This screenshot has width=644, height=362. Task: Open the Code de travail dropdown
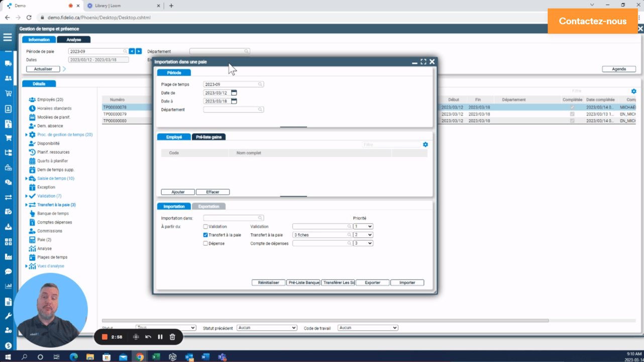click(x=368, y=328)
